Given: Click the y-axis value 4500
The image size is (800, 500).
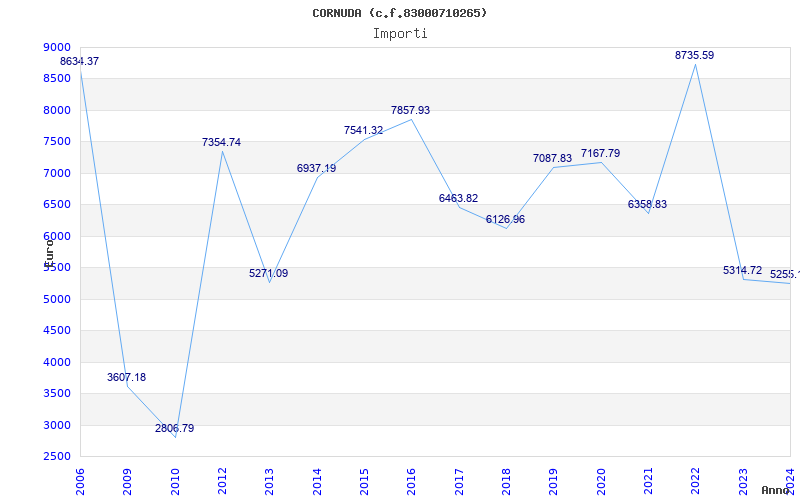Looking at the screenshot, I should tap(57, 331).
